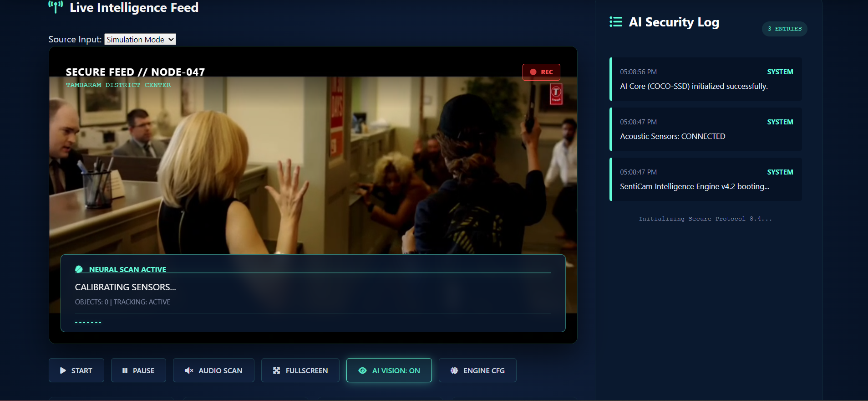The image size is (868, 401).
Task: Open the feed in FULLSCREEN
Action: pyautogui.click(x=300, y=370)
